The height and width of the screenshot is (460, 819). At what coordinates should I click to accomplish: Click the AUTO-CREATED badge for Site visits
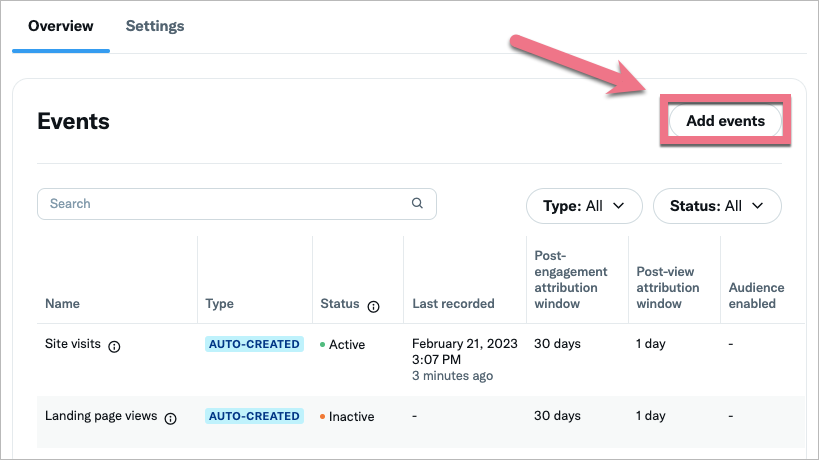254,344
